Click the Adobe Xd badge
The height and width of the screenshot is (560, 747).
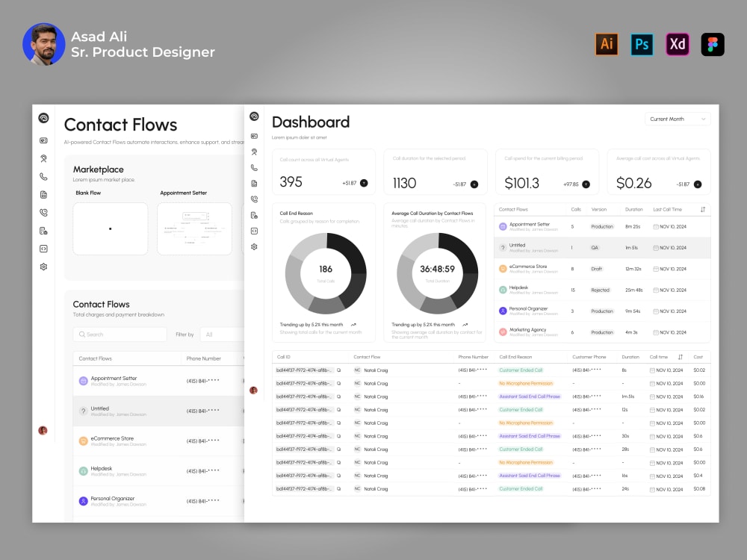click(678, 44)
